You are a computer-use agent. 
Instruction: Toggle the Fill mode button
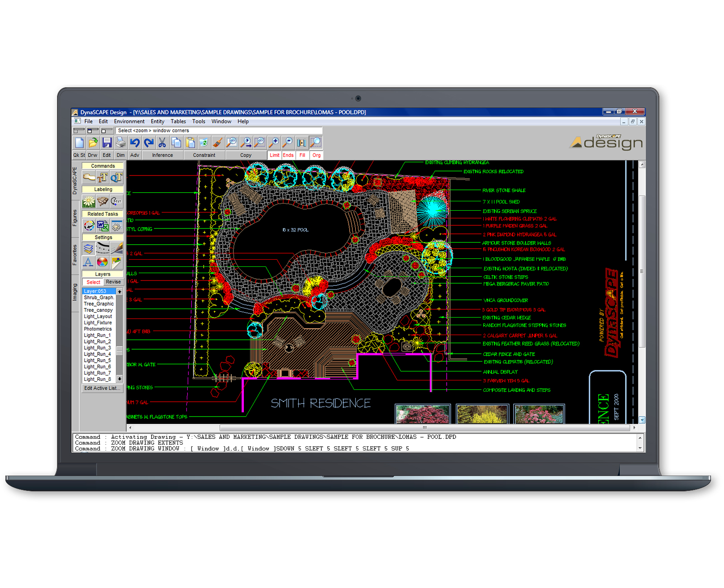(302, 155)
